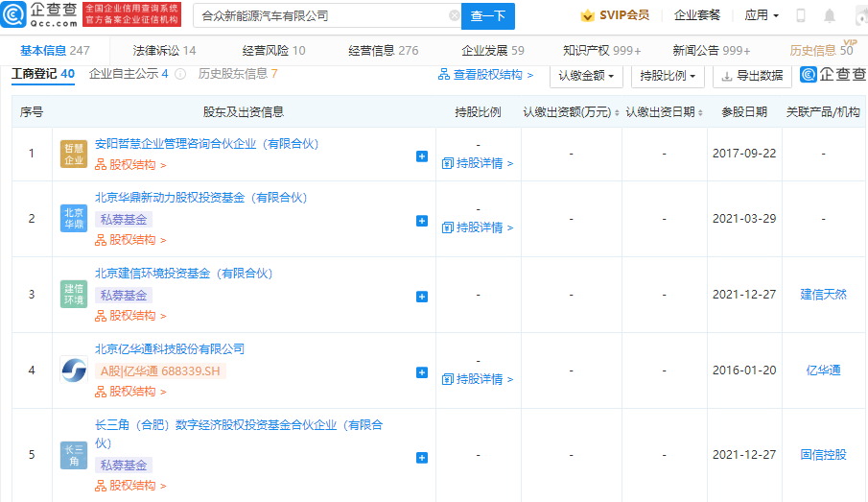The width and height of the screenshot is (868, 502).
Task: Open 建信天然 related product link
Action: click(x=823, y=295)
